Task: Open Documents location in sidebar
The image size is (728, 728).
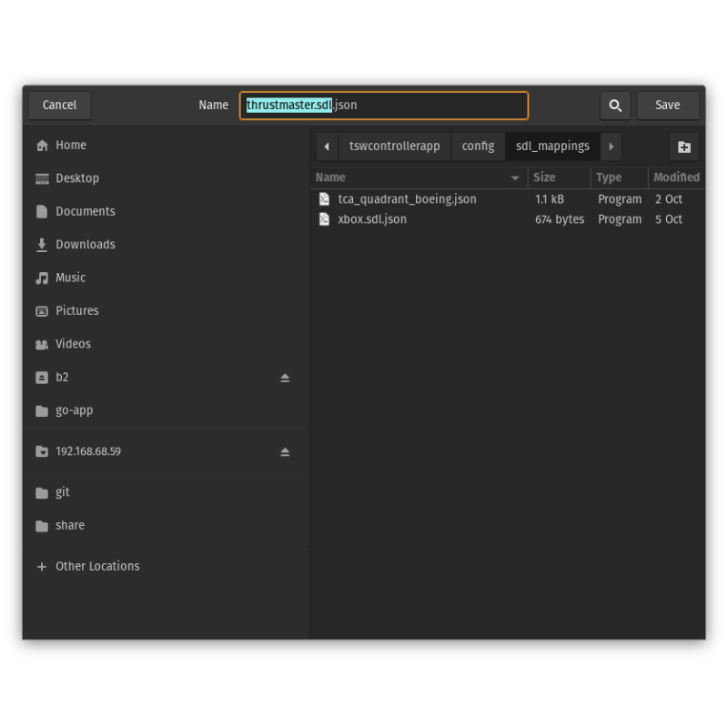Action: tap(166, 212)
